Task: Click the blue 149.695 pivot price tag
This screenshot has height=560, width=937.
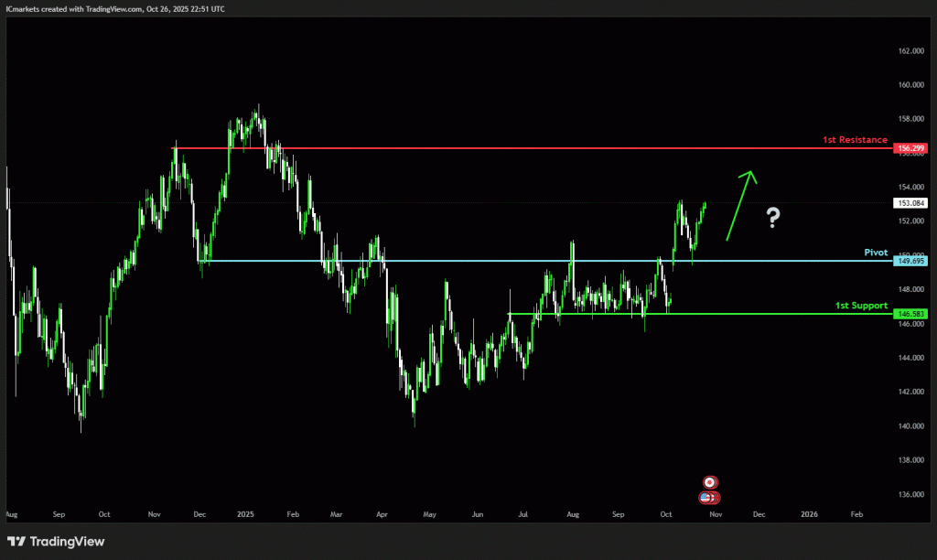Action: 909,261
